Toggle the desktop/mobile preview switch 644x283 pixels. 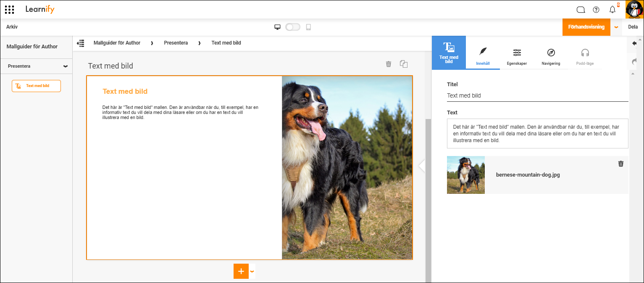(293, 27)
